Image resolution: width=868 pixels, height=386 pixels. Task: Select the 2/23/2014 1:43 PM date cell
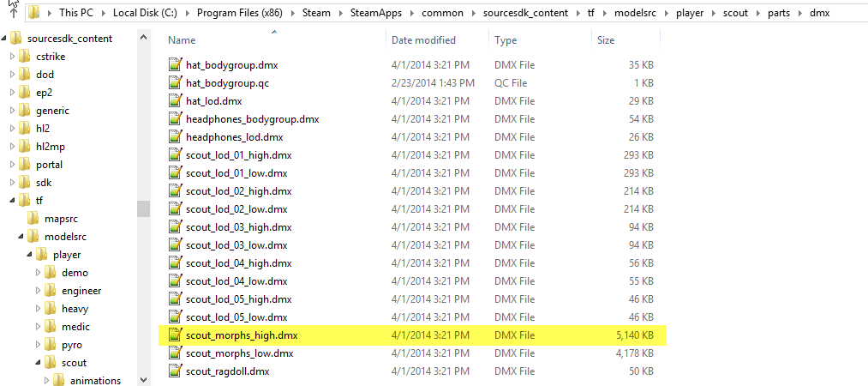433,83
